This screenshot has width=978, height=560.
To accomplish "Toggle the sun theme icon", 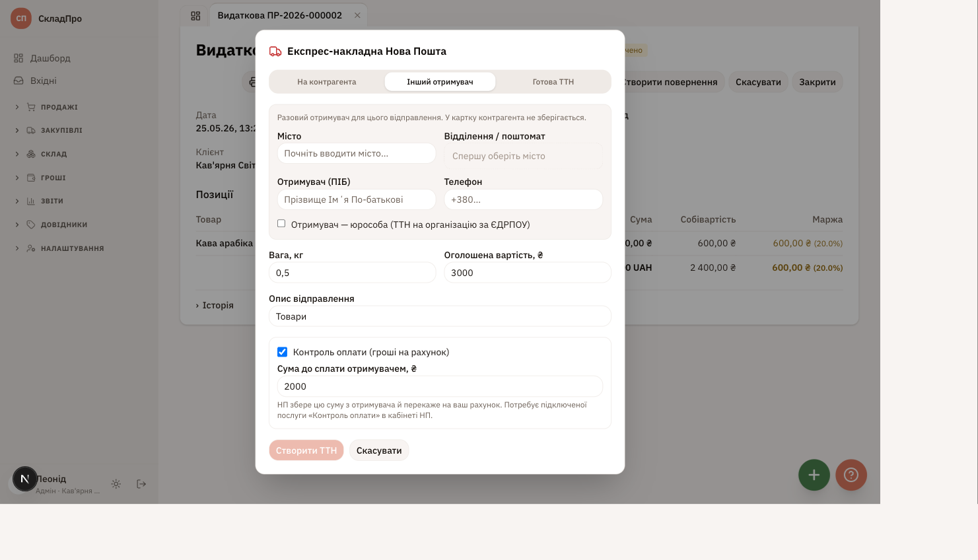I will tap(116, 484).
